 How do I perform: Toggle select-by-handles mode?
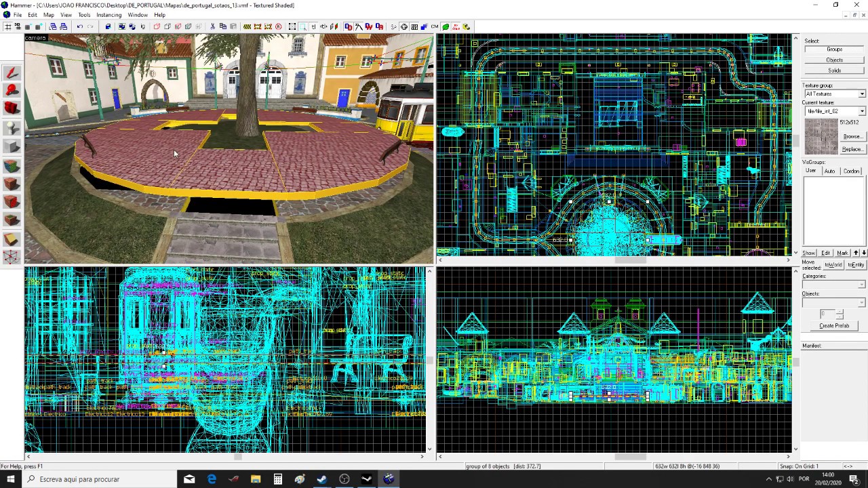coord(292,27)
